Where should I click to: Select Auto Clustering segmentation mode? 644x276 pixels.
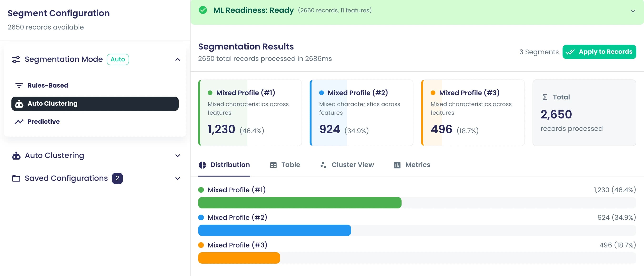[95, 104]
